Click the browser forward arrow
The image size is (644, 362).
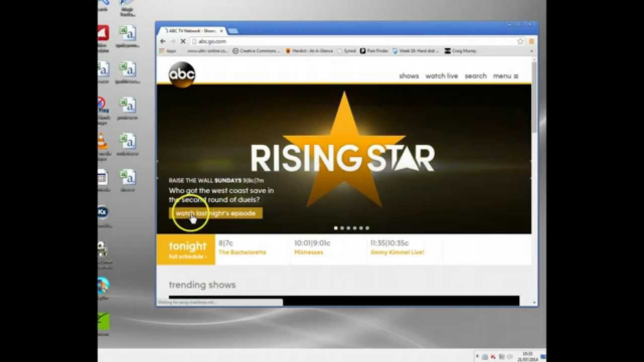173,41
